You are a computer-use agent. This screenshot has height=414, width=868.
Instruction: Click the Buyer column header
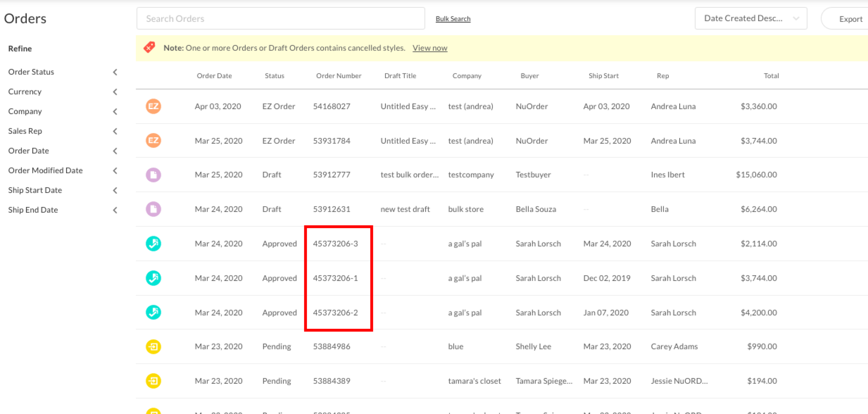[530, 76]
